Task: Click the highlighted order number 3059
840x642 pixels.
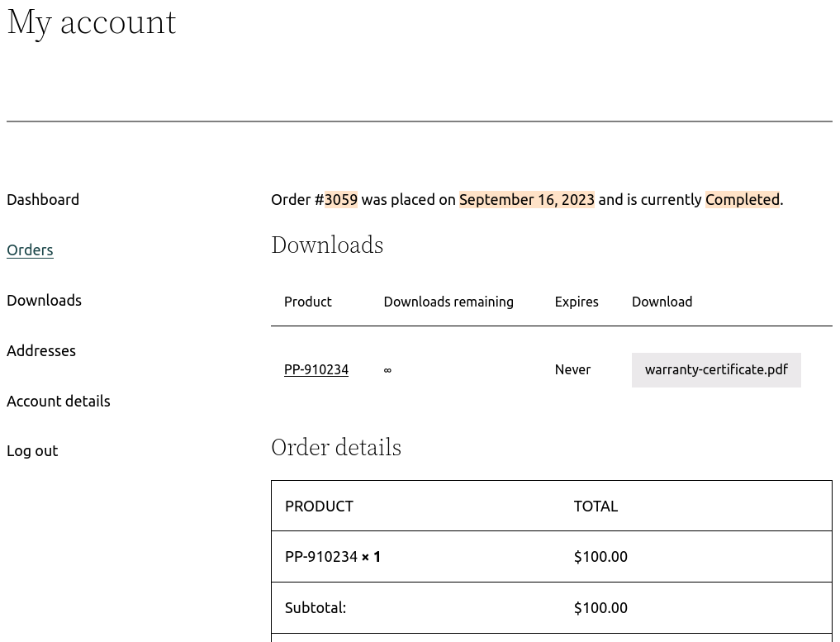Action: click(x=341, y=199)
